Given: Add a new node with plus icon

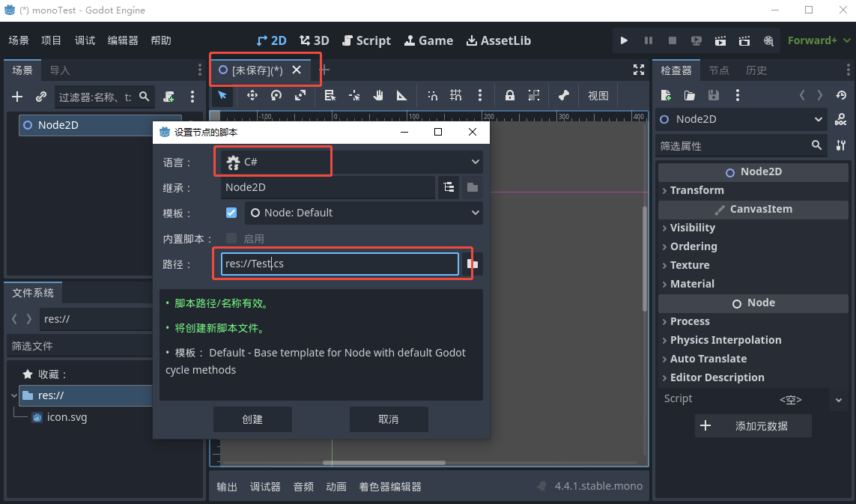Looking at the screenshot, I should point(17,97).
